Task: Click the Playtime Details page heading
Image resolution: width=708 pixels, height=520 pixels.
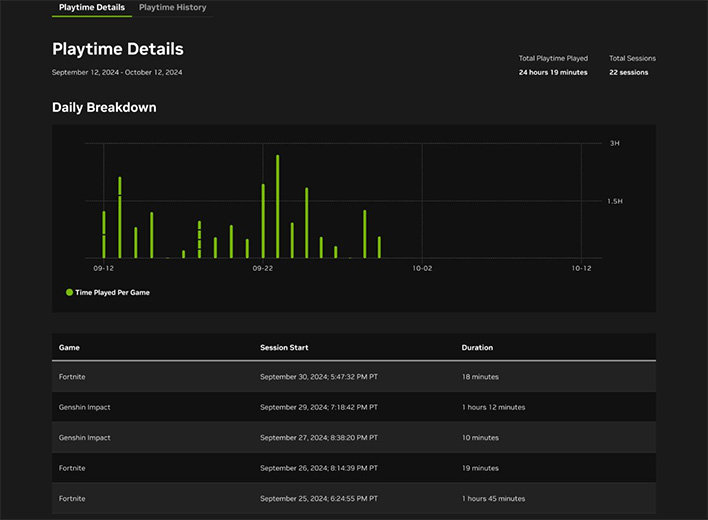Action: [x=118, y=49]
